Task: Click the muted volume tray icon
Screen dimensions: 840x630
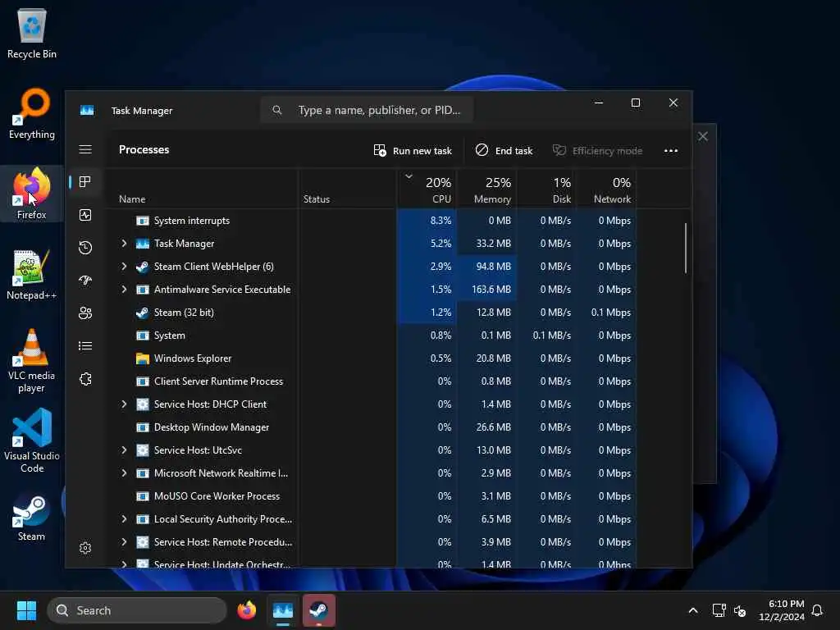Action: 740,610
